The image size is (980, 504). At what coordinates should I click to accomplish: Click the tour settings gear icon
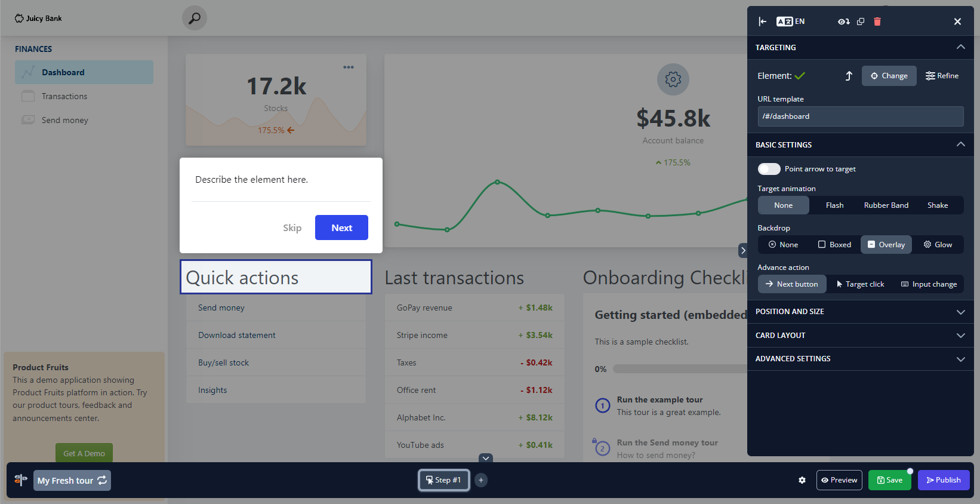tap(802, 480)
